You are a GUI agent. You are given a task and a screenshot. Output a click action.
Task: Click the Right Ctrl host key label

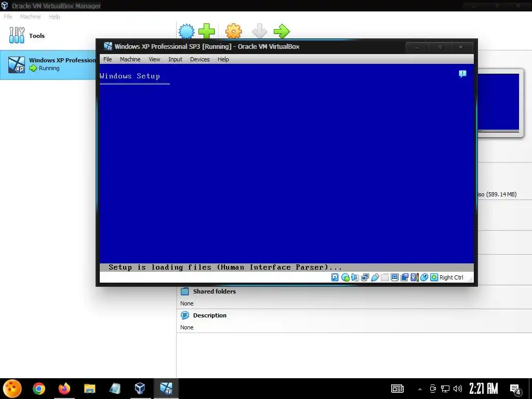click(x=451, y=277)
